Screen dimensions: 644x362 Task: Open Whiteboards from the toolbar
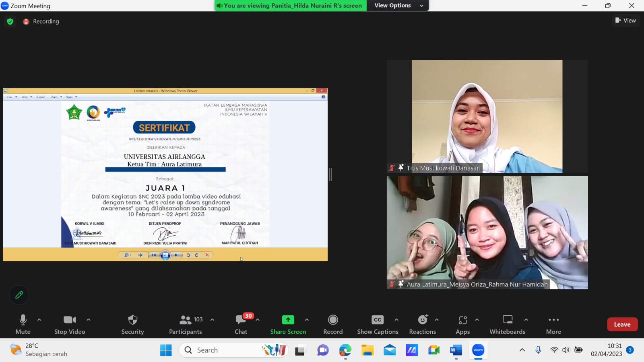coord(507,320)
